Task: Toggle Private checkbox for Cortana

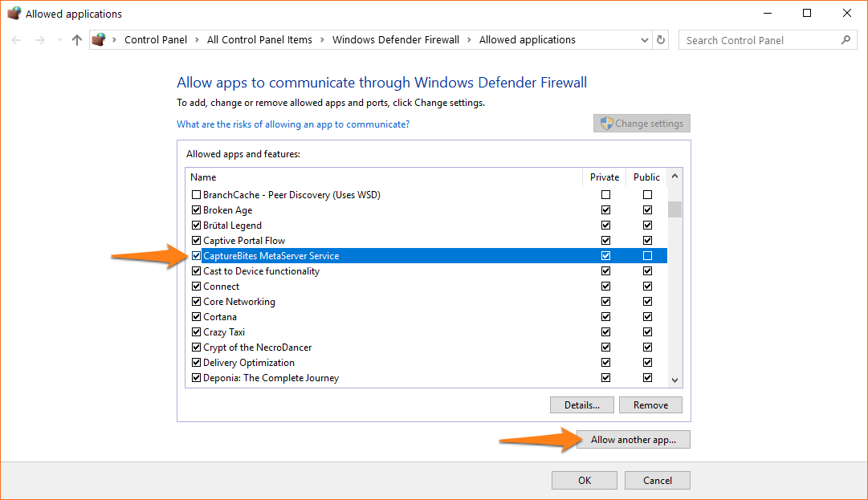Action: tap(605, 317)
